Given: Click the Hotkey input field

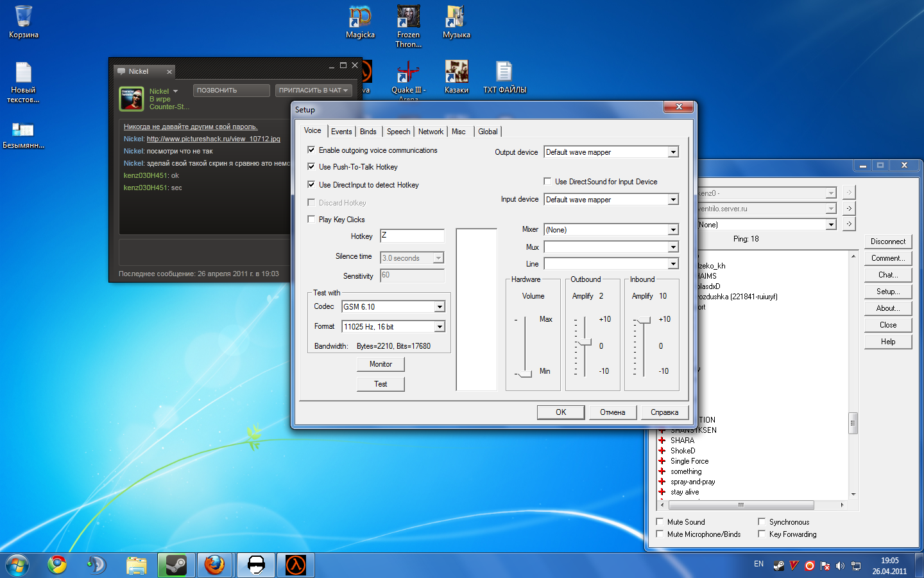Looking at the screenshot, I should (x=412, y=236).
